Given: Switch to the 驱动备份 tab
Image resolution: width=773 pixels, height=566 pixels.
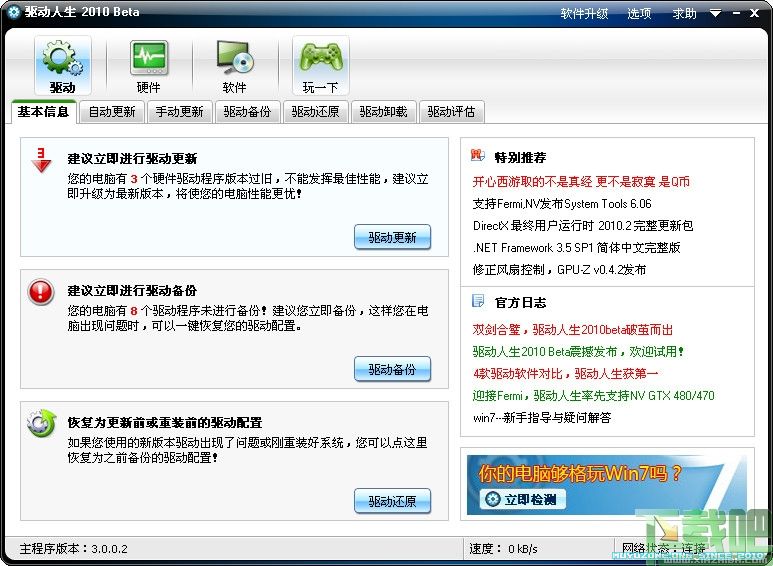Looking at the screenshot, I should [247, 112].
